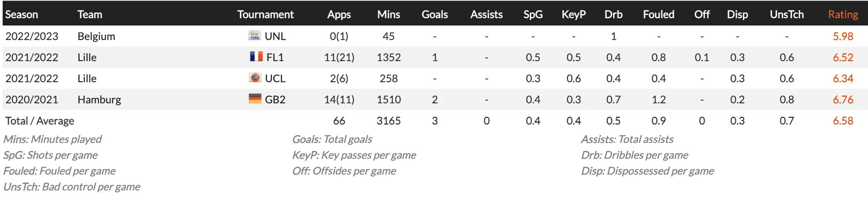This screenshot has width=868, height=197.
Task: Click the Season column header
Action: [22, 15]
